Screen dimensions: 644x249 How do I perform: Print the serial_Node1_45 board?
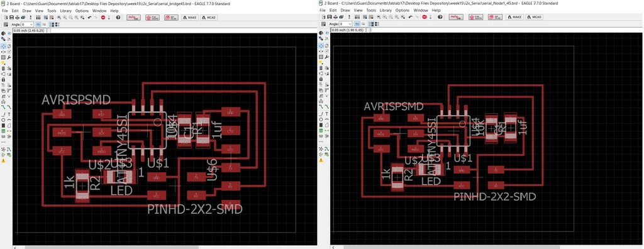pos(336,17)
